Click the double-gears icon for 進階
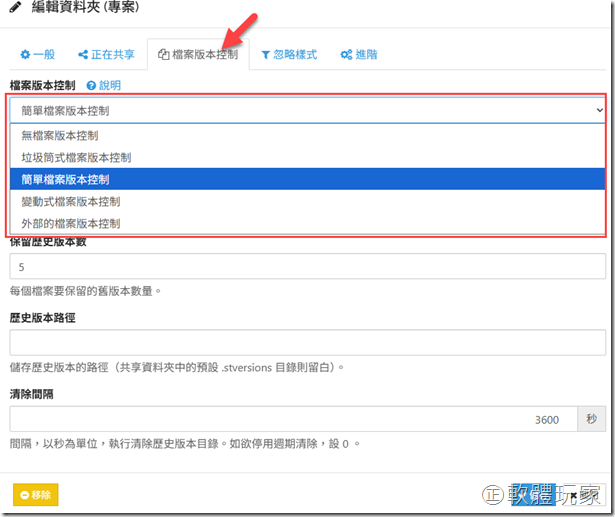 pos(346,54)
